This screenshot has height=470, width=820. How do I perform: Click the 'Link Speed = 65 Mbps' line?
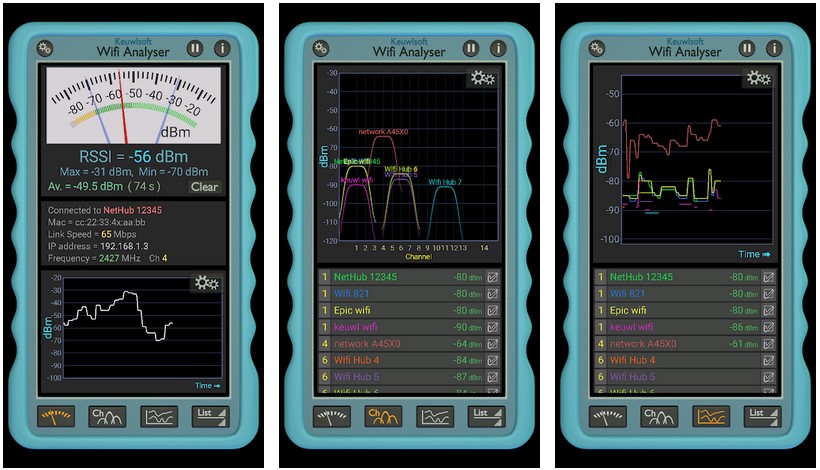click(92, 234)
